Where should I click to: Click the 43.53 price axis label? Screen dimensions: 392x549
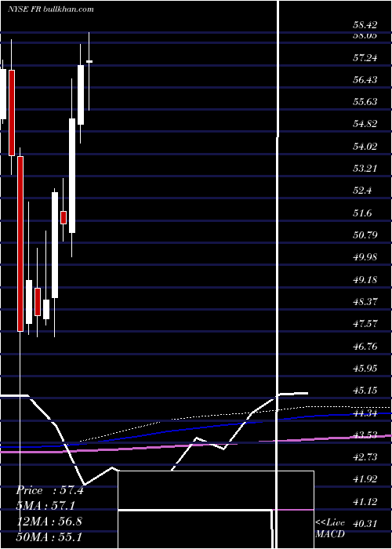365,434
